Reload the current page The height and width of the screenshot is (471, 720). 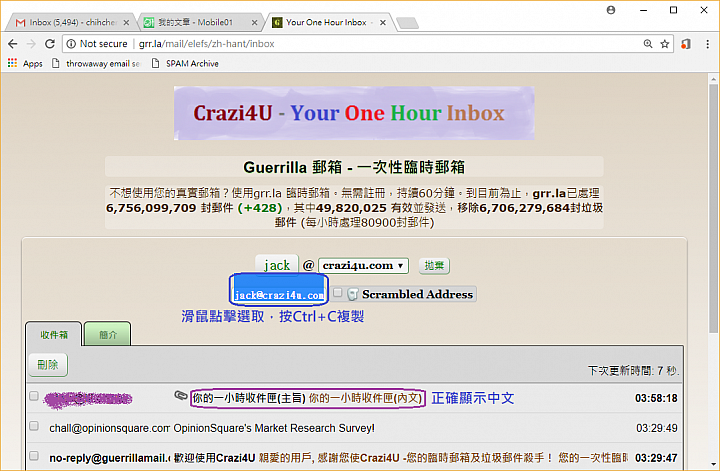point(50,44)
